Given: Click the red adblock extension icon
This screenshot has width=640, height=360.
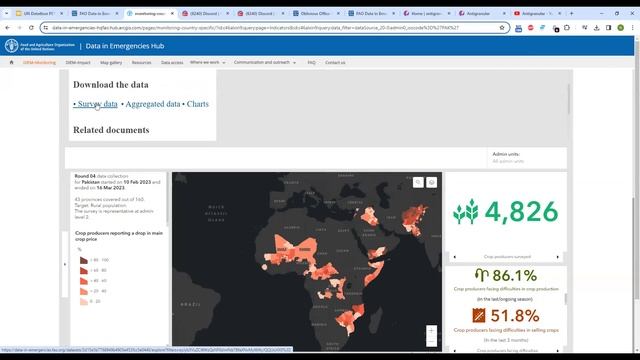Looking at the screenshot, I should 530,27.
